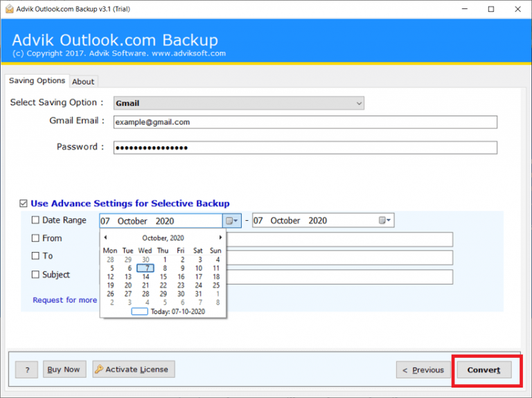532x398 pixels.
Task: Select September 28 in the calendar
Action: click(111, 260)
